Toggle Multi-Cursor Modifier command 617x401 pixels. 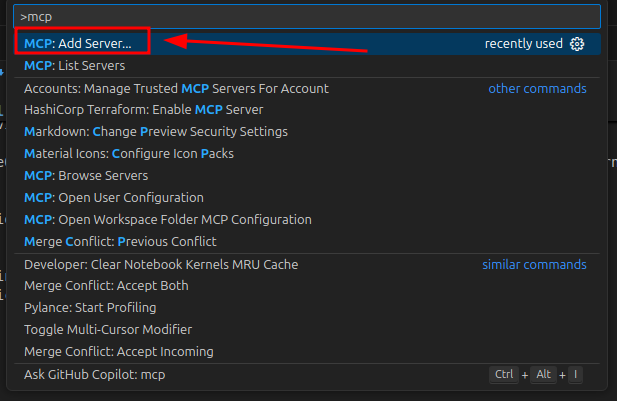tap(108, 329)
